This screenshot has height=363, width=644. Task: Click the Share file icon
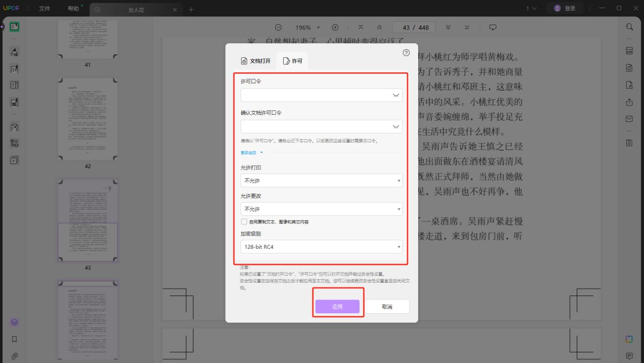pyautogui.click(x=629, y=102)
